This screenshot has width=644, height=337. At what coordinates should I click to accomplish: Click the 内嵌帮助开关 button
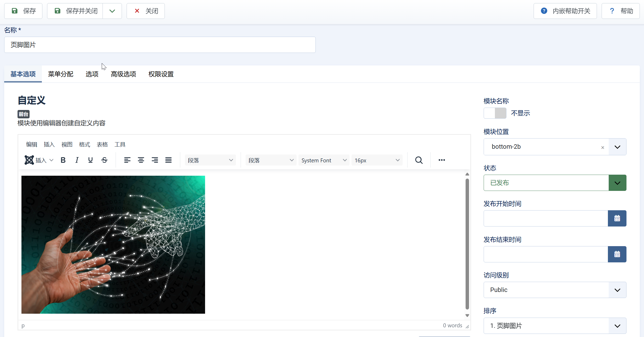tap(565, 11)
